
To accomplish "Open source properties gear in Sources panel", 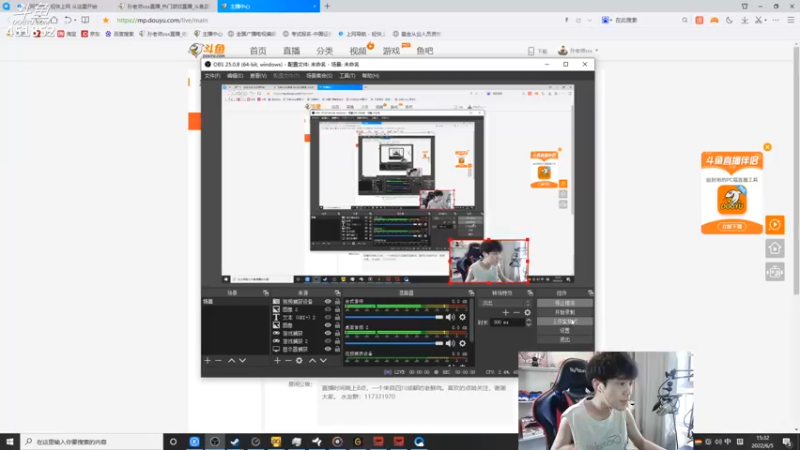I will coord(299,361).
